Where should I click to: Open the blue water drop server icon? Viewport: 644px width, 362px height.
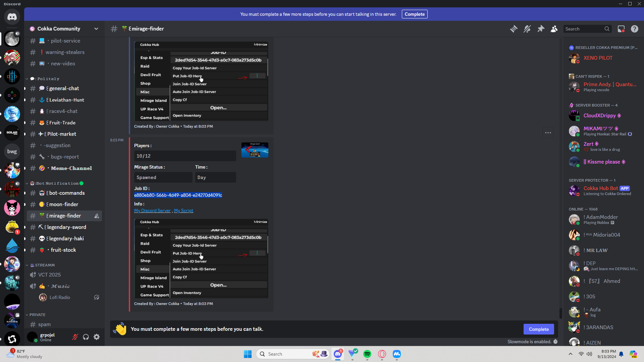pos(12,245)
